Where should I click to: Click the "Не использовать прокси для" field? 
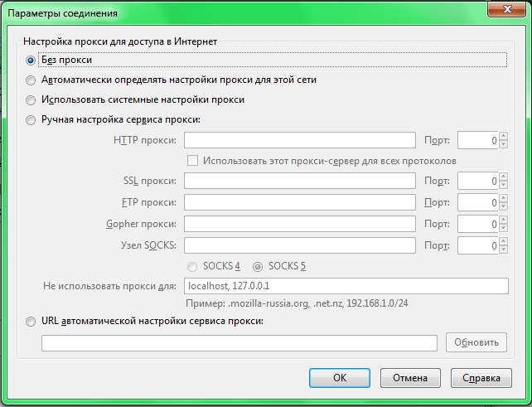[x=346, y=286]
